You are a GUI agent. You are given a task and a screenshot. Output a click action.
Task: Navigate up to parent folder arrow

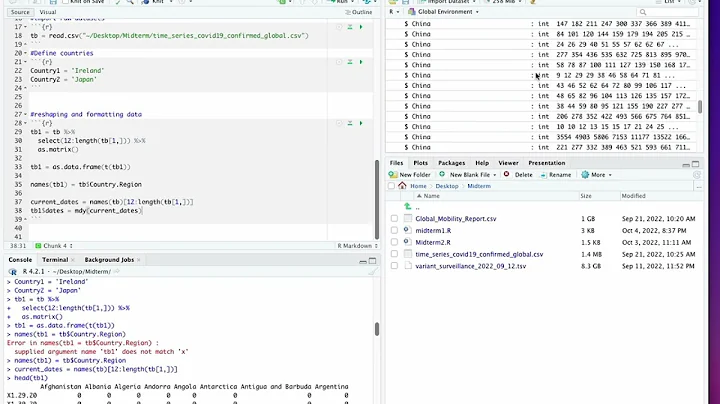pyautogui.click(x=408, y=207)
